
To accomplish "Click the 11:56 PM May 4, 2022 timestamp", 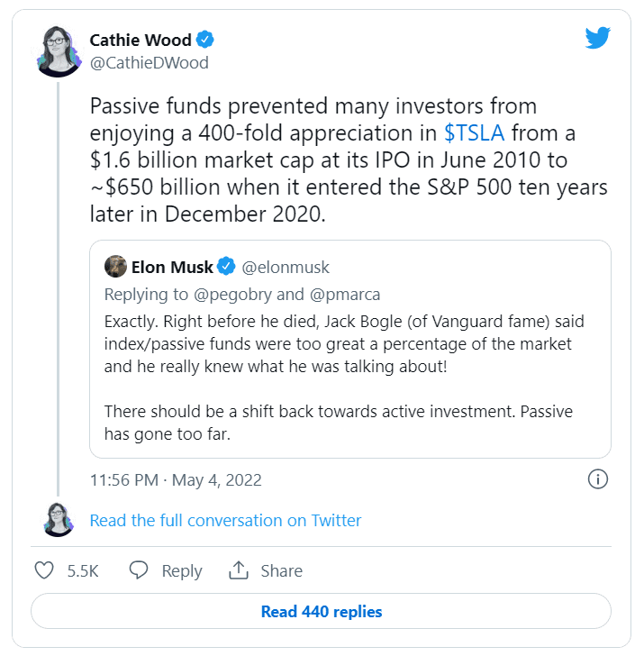I will [x=176, y=479].
